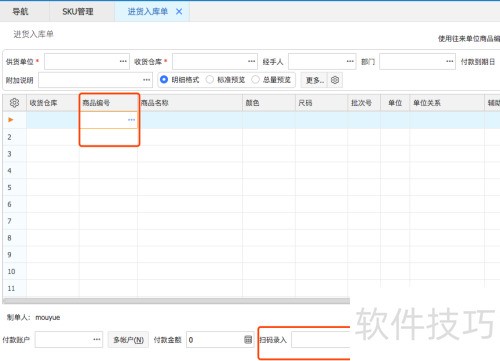Click the 扫码录入 input field
Viewport: 500px width, 361px height.
pos(321,340)
